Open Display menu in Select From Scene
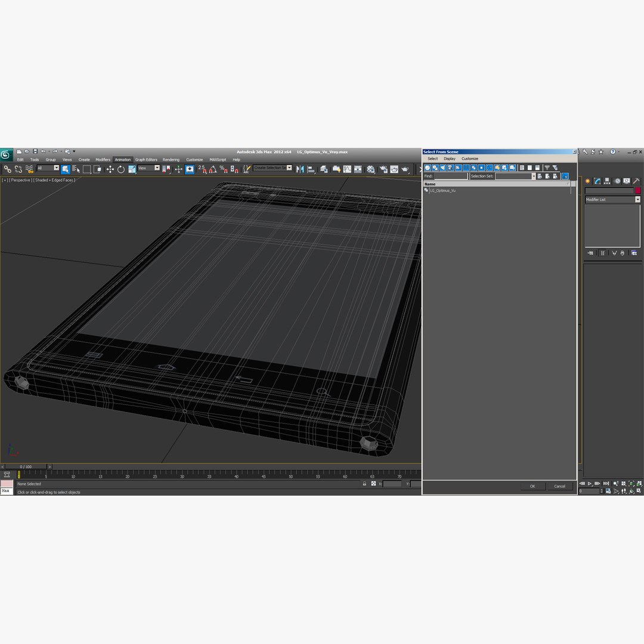This screenshot has height=644, width=644. [x=450, y=159]
